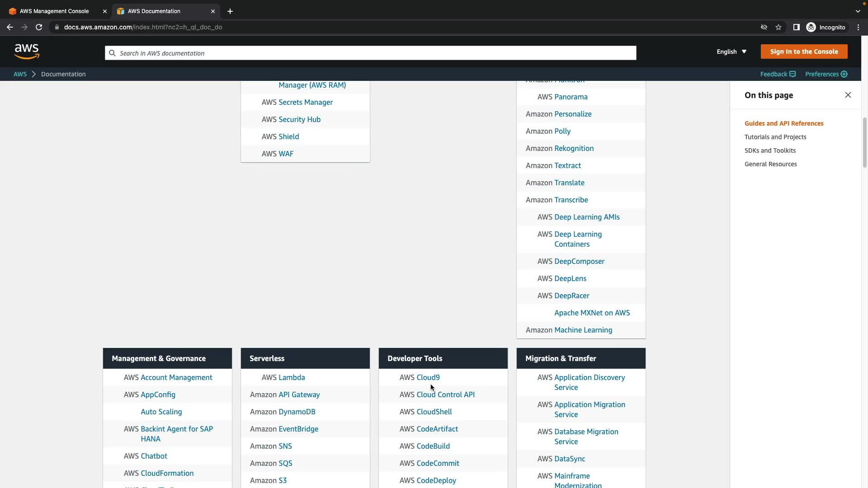Close the On this page panel
Viewport: 868px width, 488px height.
[x=848, y=95]
